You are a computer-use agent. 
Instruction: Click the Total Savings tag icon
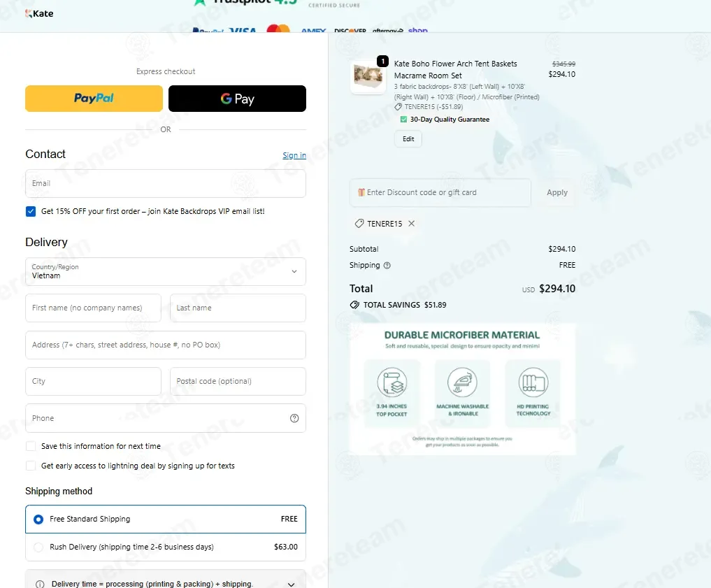(354, 305)
